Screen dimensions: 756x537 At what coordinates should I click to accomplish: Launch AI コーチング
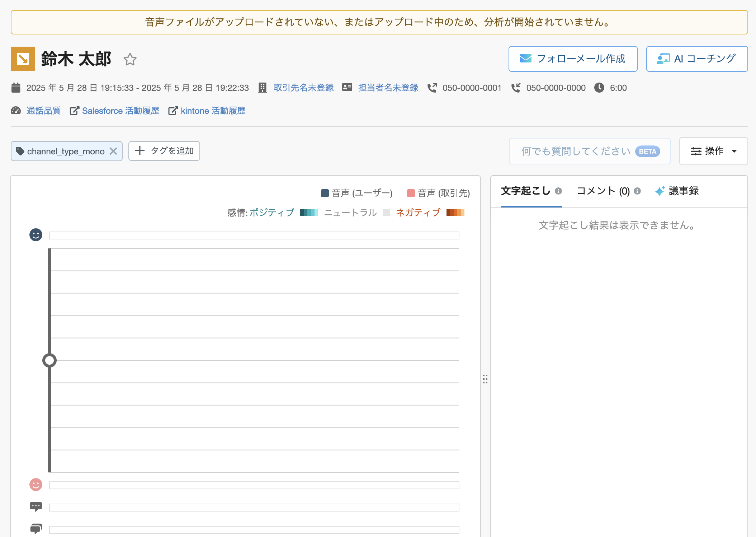pyautogui.click(x=696, y=59)
